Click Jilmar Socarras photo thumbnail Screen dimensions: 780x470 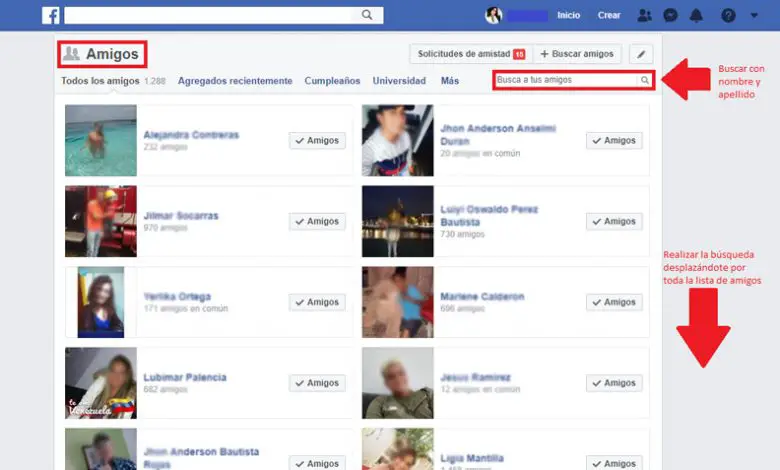pos(101,221)
